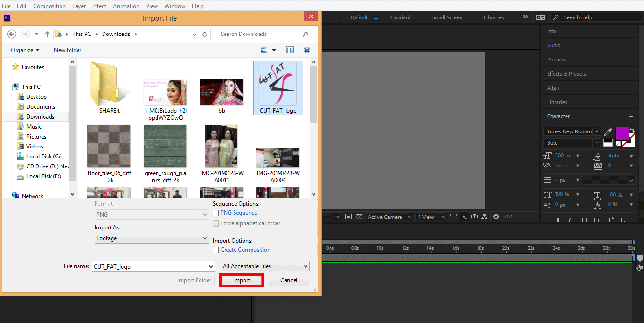Swap fill and stroke colors arrow

(x=632, y=130)
